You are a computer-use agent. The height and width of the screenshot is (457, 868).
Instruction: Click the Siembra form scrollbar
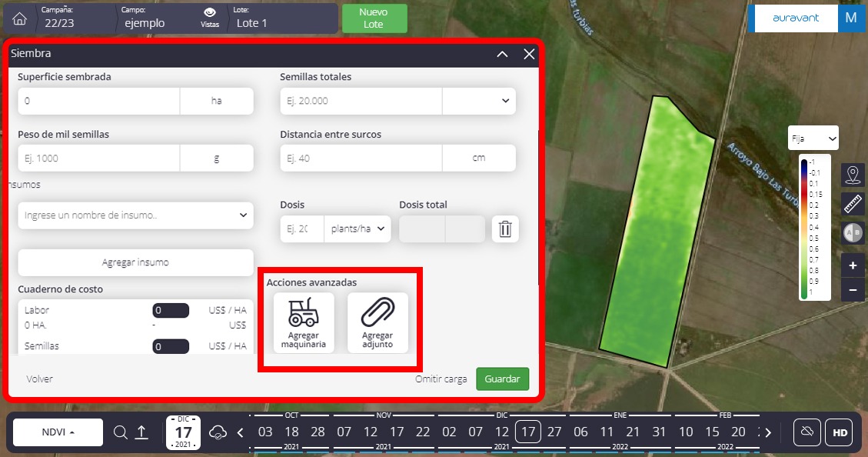coord(538,208)
